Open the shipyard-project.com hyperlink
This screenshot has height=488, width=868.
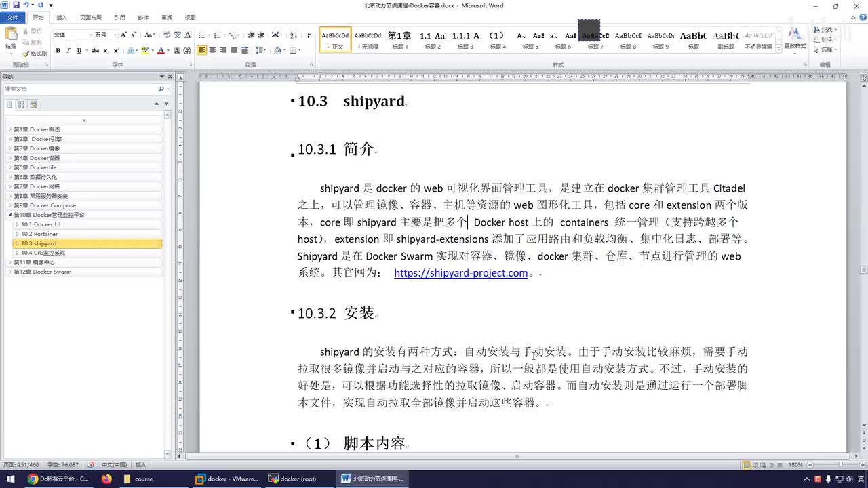[460, 272]
